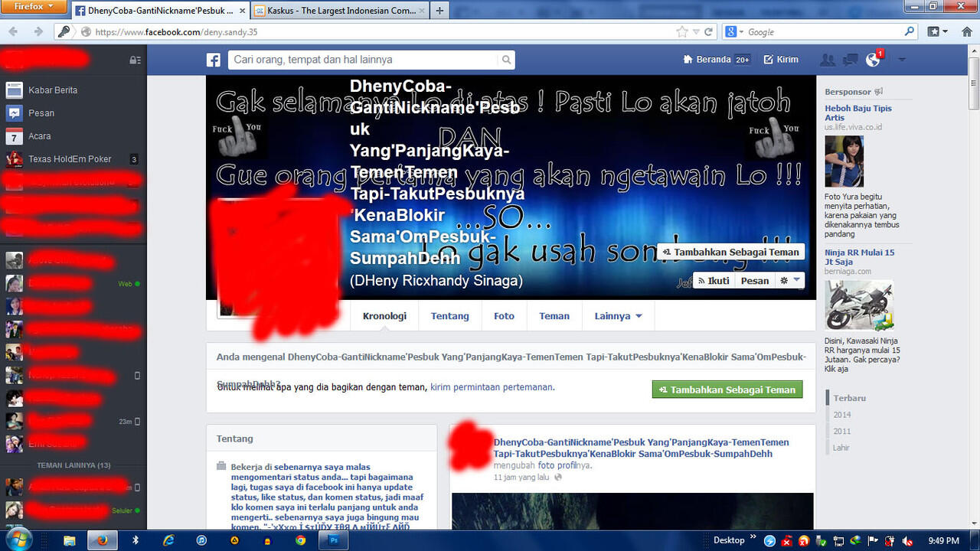Open the foto profil link in post
980x551 pixels.
point(556,465)
